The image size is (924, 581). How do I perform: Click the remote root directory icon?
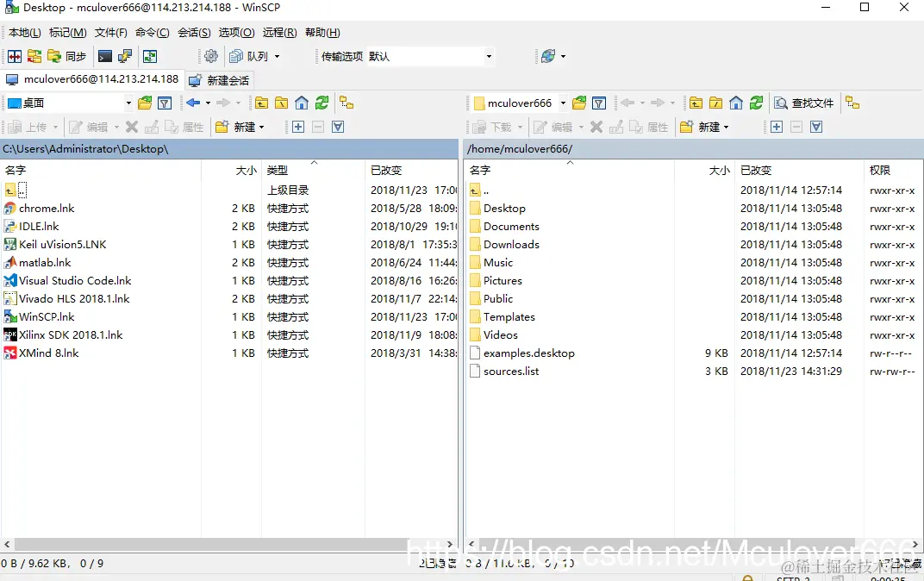[x=716, y=103]
